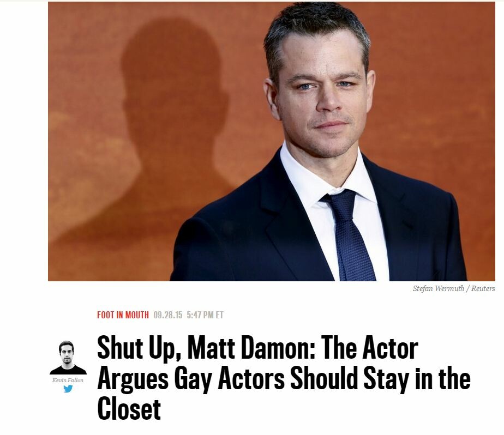The image size is (504, 435).
Task: Open the Kevin Fallon author name link
Action: pyautogui.click(x=68, y=380)
